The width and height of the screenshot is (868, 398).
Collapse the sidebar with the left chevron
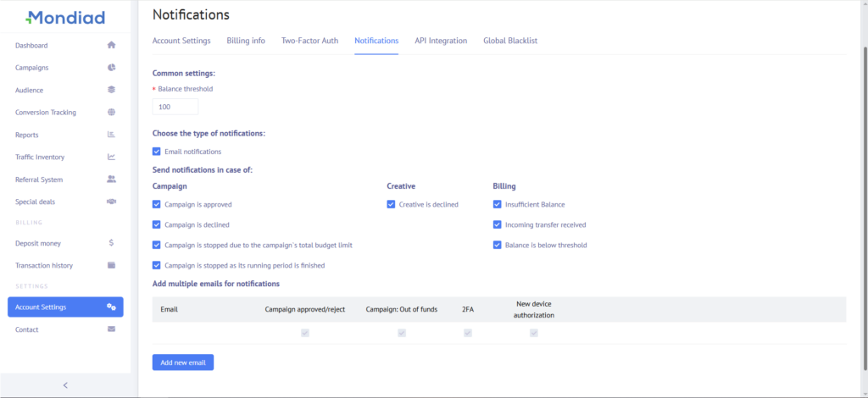tap(65, 385)
